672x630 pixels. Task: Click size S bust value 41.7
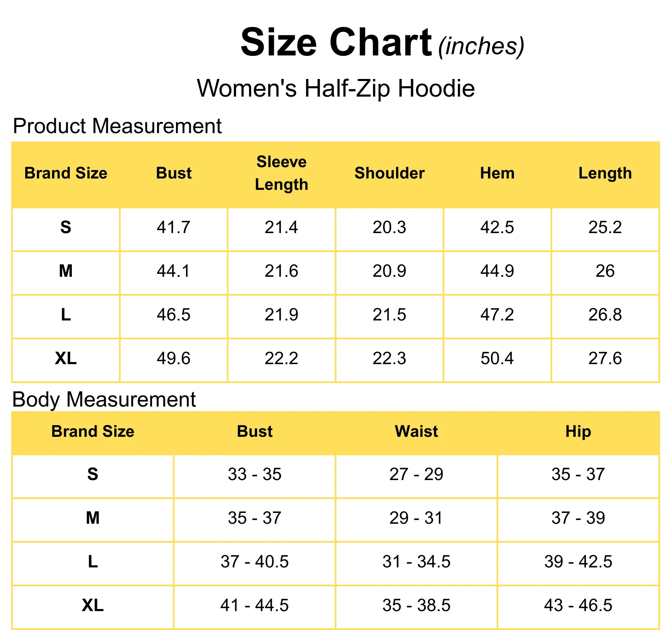(x=173, y=228)
